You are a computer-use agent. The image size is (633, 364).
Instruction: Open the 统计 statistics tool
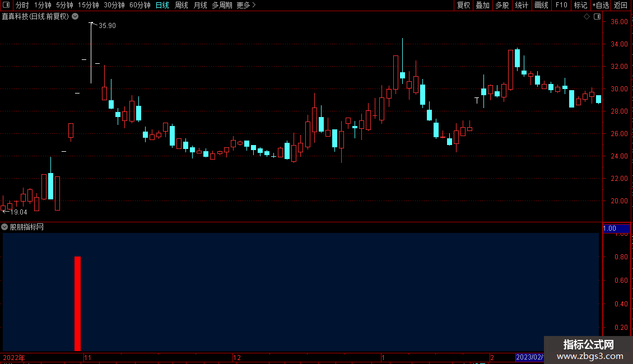(522, 5)
